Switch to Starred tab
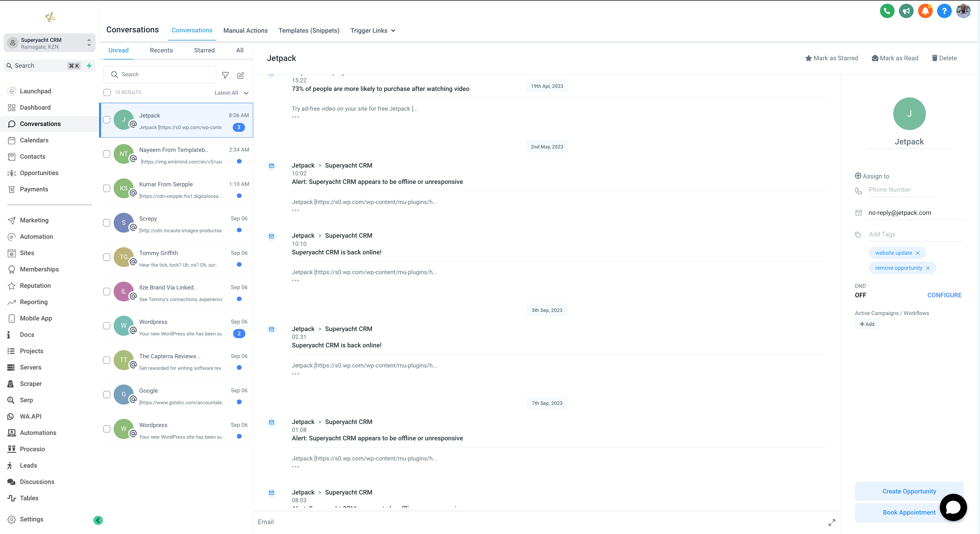The width and height of the screenshot is (980, 534). 204,50
